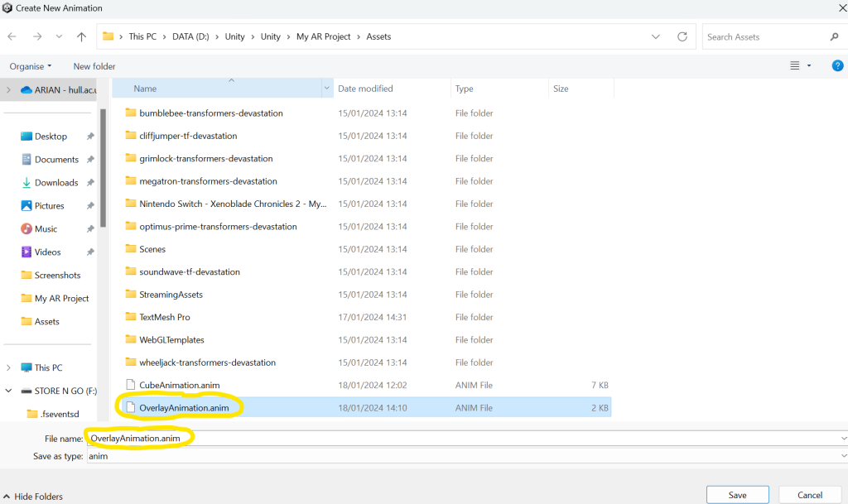Image resolution: width=848 pixels, height=504 pixels.
Task: Open the Scenes folder
Action: 152,249
